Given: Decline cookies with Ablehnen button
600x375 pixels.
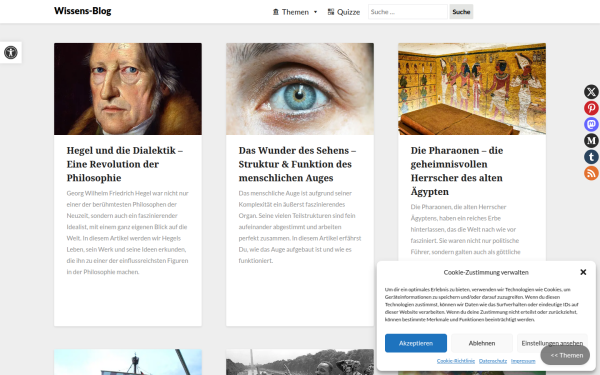Looking at the screenshot, I should pos(482,343).
